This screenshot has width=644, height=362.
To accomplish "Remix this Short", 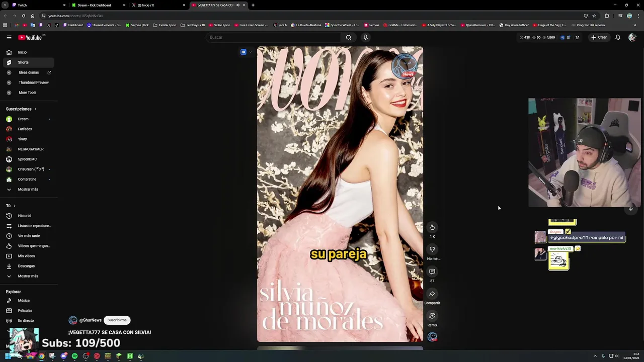I will 432,316.
